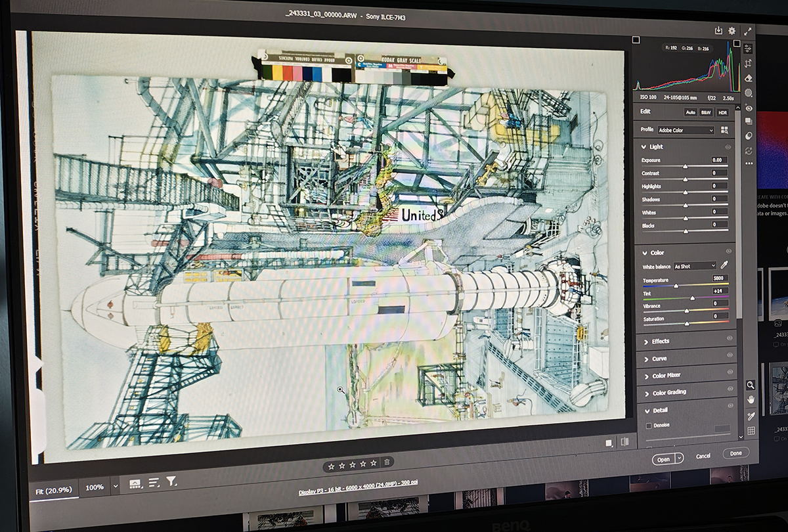Toggle Color Grading visibility eye
Image resolution: width=788 pixels, height=532 pixels.
732,389
